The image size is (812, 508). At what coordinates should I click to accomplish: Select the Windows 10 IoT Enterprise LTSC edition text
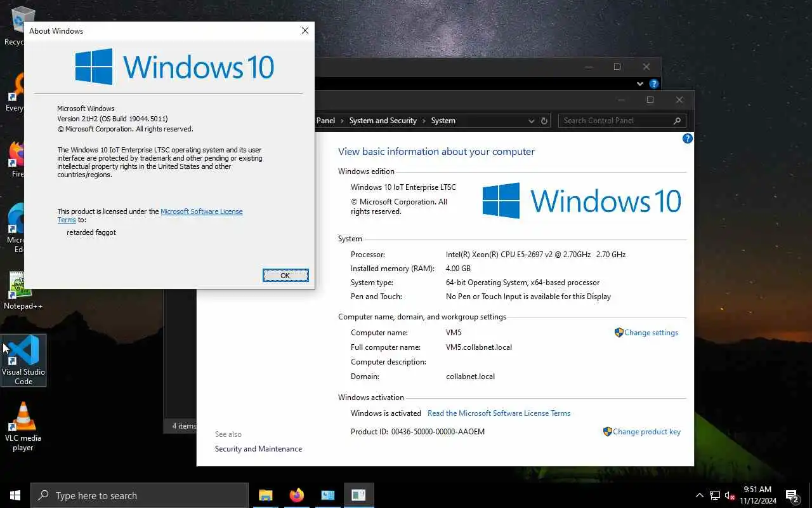tap(403, 187)
